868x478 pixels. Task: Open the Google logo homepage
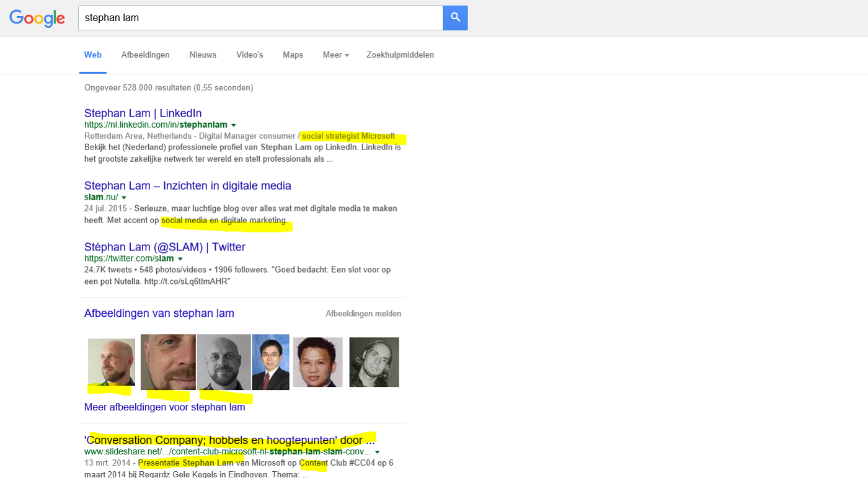coord(37,19)
